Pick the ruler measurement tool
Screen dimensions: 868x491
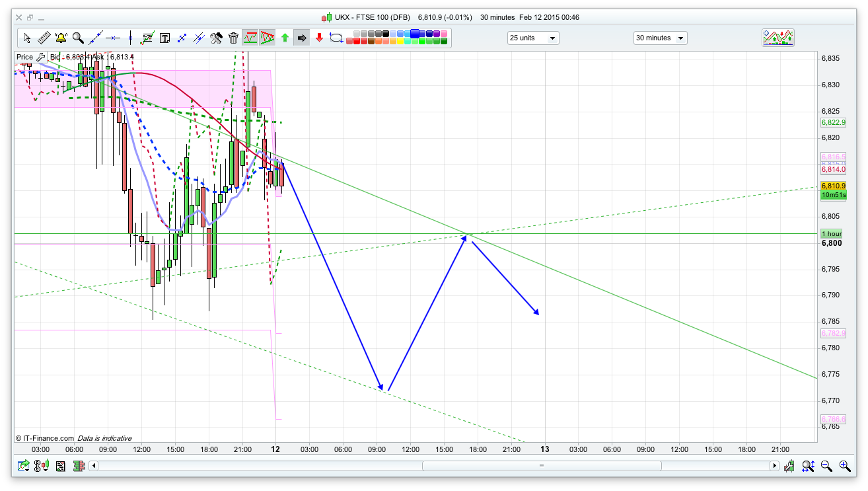click(x=44, y=38)
